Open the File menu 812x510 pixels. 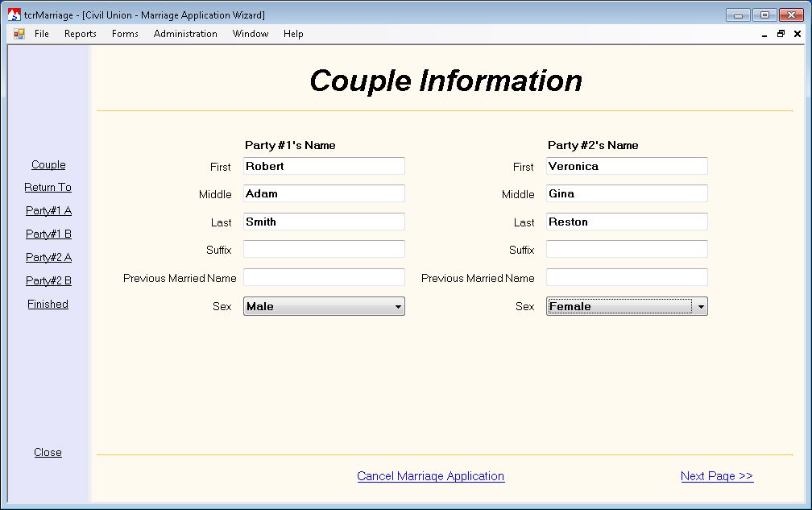click(42, 34)
